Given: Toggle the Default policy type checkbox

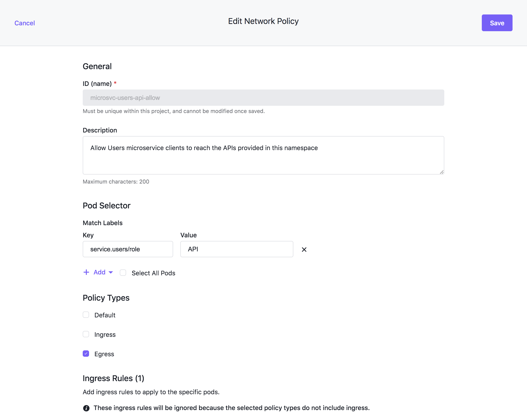Looking at the screenshot, I should [86, 315].
